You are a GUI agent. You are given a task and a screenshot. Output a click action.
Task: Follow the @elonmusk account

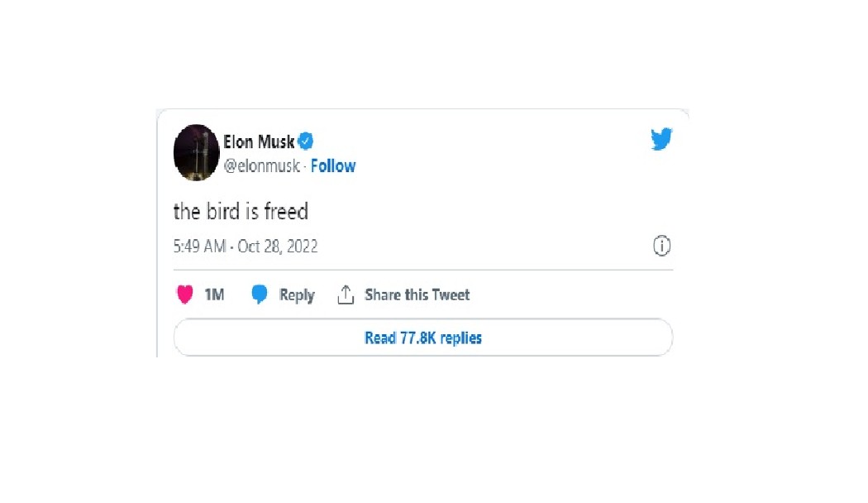coord(333,166)
